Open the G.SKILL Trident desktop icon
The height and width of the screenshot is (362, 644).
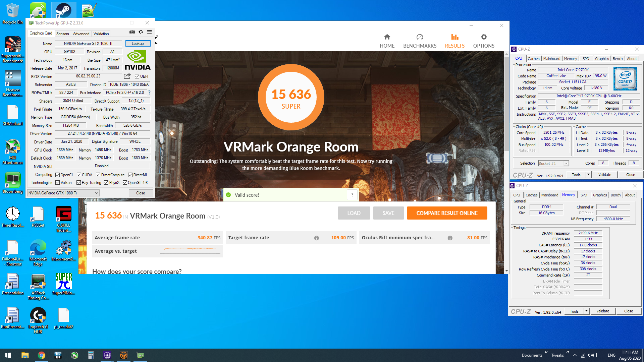63,219
